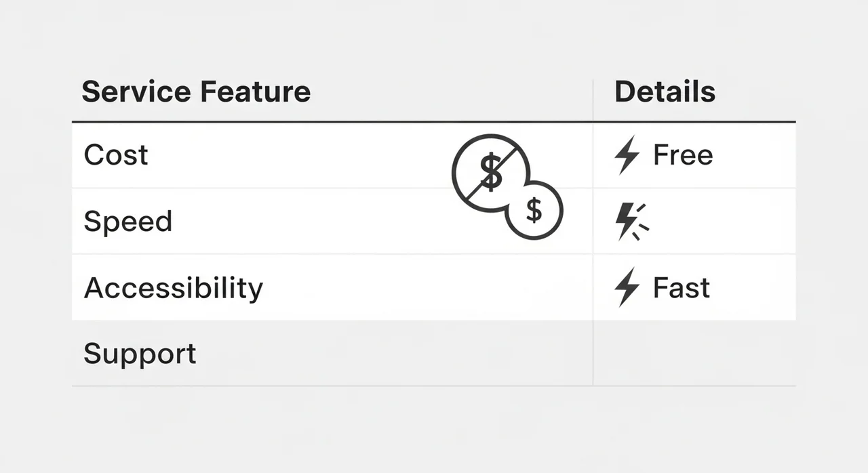Click the Free text in Details column
Screen dimensions: 868x473
[683, 155]
